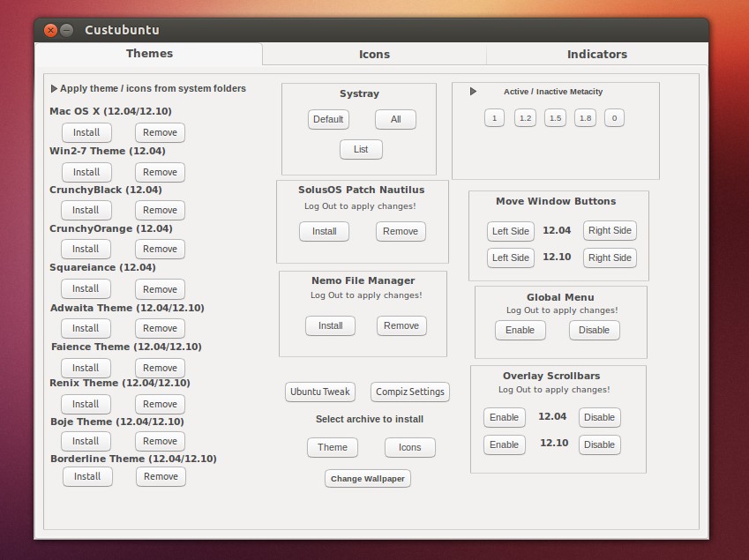Screen dimensions: 749x560
Task: Select an Icons archive to install
Action: click(x=410, y=447)
